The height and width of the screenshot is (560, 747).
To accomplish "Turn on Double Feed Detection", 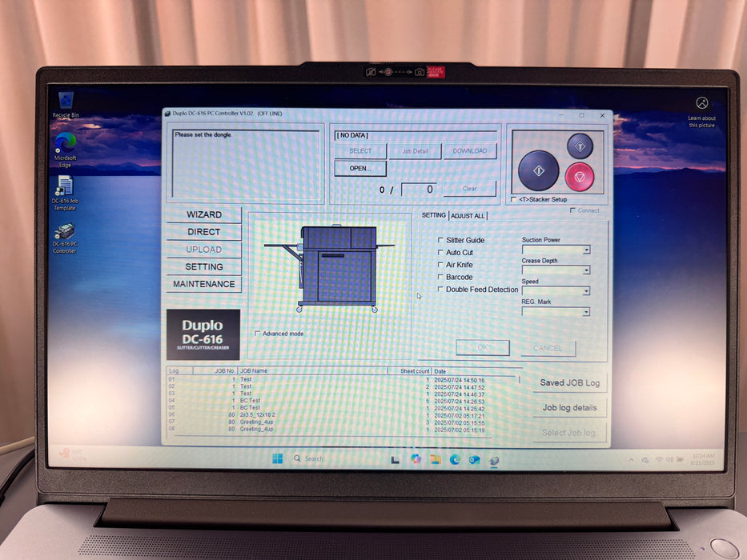I will tap(440, 289).
